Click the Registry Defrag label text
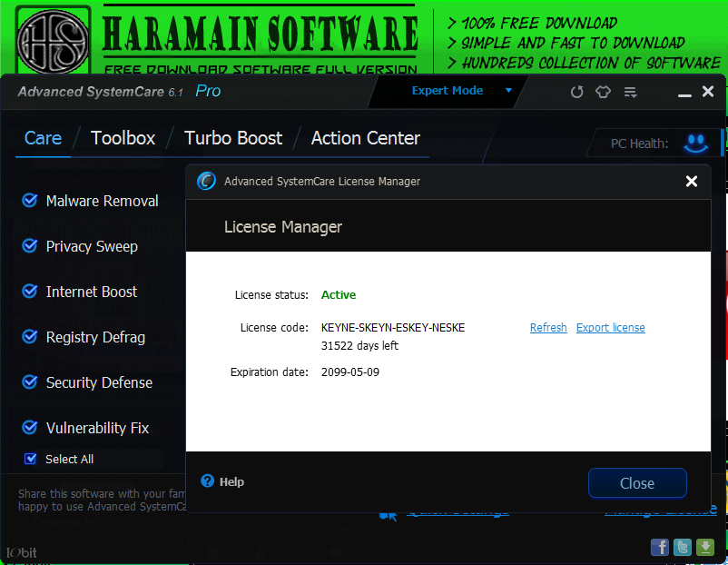 pos(95,337)
